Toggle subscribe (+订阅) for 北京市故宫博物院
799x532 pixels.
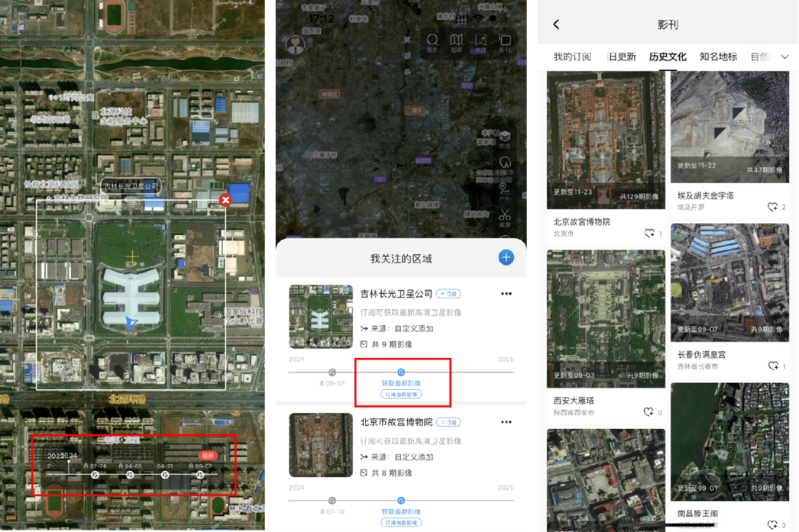(x=449, y=422)
